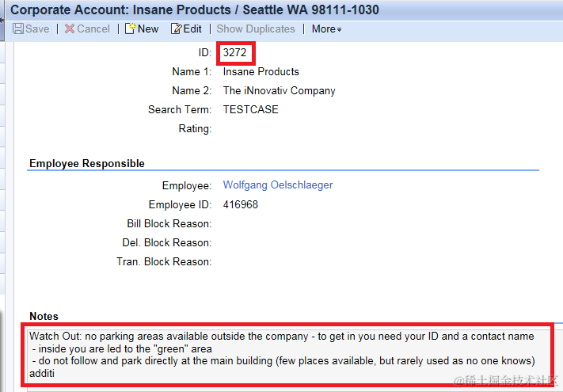Click the Edit pencil icon
Screen dimensions: 563x392
coord(176,29)
